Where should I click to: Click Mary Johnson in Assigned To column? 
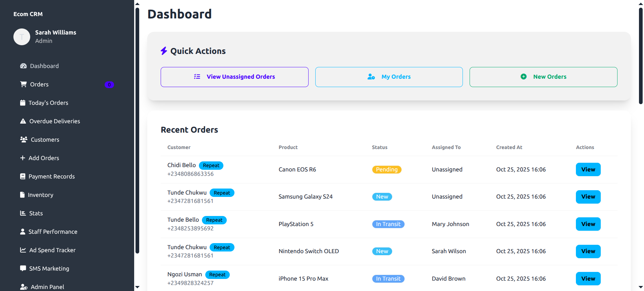tap(450, 224)
